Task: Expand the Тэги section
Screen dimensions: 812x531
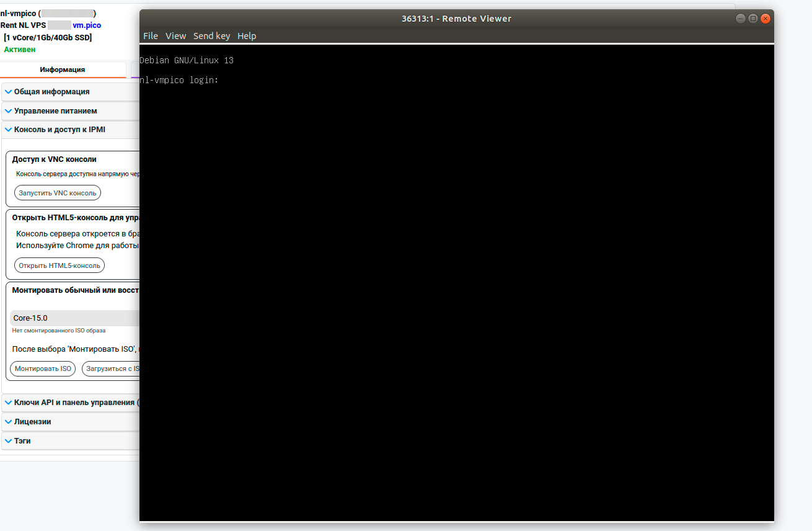Action: pyautogui.click(x=22, y=441)
